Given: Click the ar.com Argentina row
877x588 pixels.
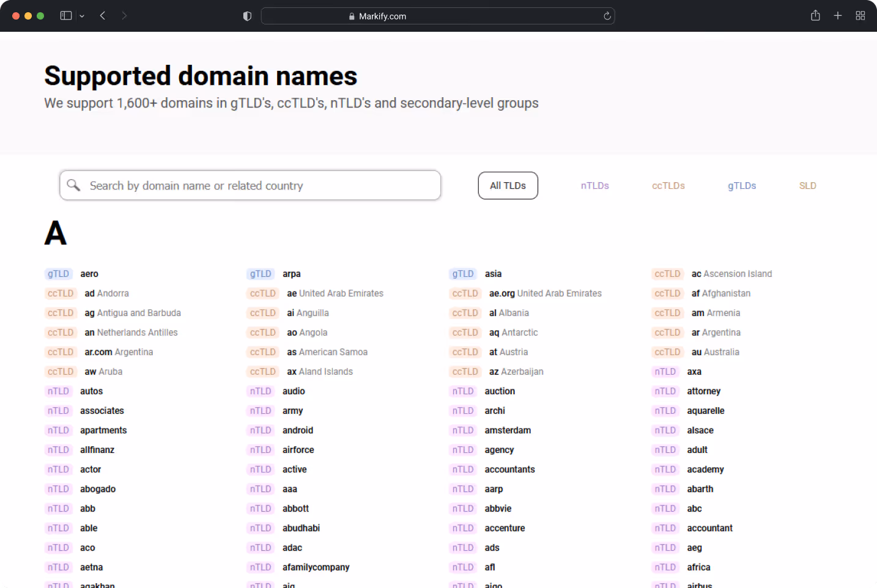Looking at the screenshot, I should [99, 352].
